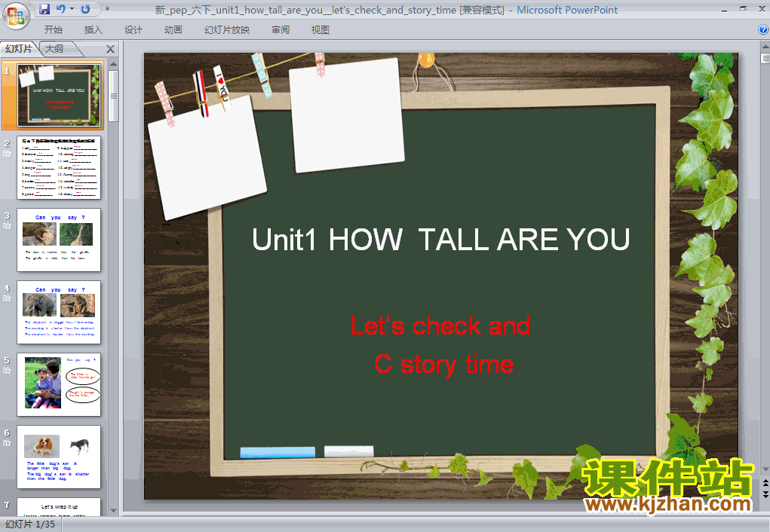770x532 pixels.
Task: Minimize the PowerPoint window
Action: [724, 9]
